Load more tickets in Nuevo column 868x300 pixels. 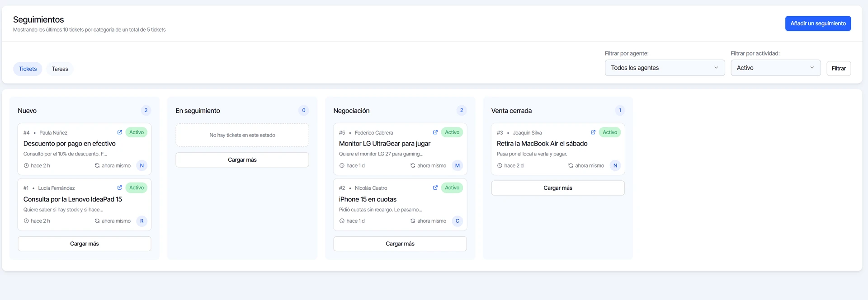(x=85, y=244)
